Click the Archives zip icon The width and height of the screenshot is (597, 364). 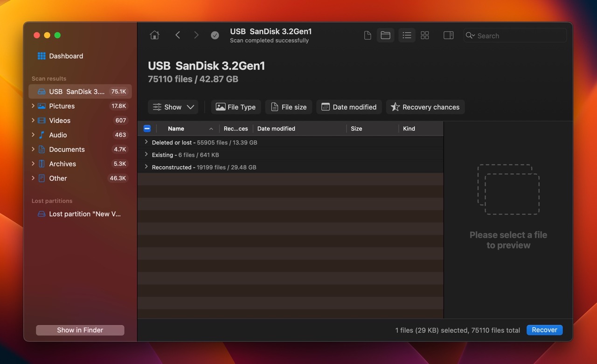click(x=42, y=164)
